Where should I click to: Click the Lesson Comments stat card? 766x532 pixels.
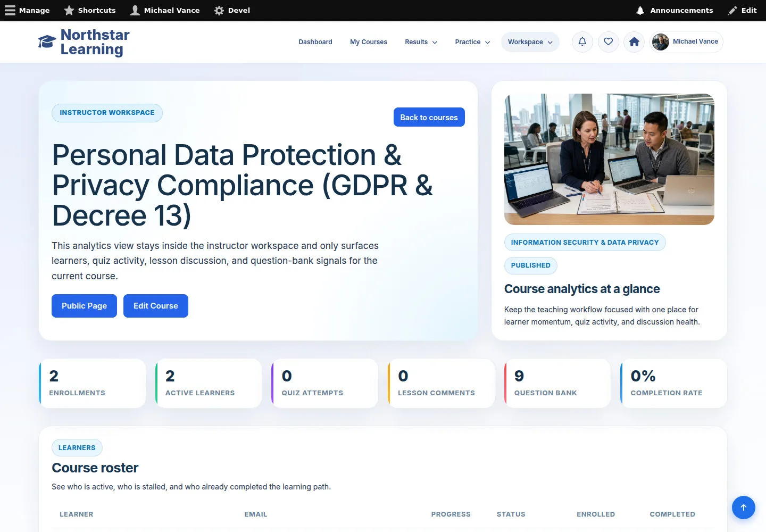pos(442,384)
